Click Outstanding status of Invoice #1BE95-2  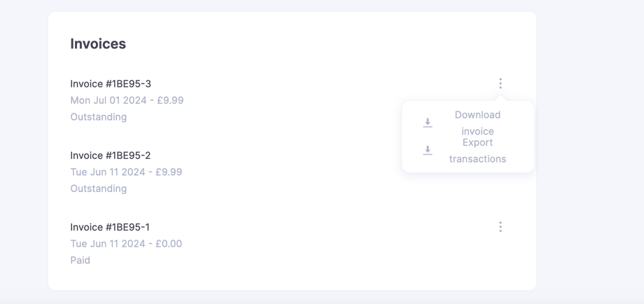(99, 188)
